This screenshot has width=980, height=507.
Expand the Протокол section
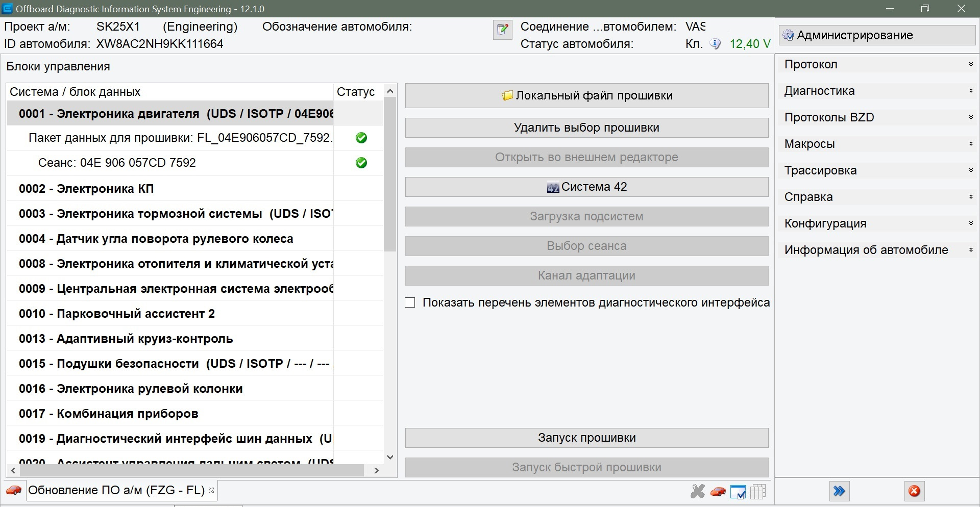click(876, 65)
